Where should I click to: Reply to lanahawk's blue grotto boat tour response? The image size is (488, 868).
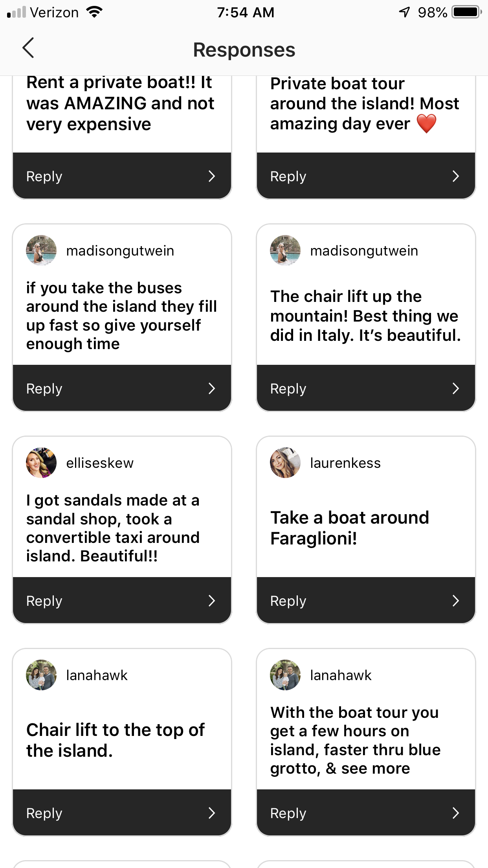tap(366, 813)
